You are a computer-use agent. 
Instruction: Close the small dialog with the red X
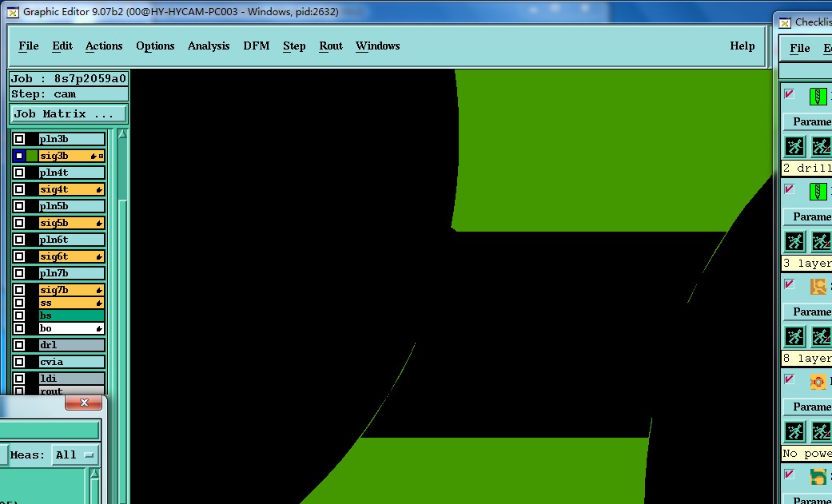point(84,402)
